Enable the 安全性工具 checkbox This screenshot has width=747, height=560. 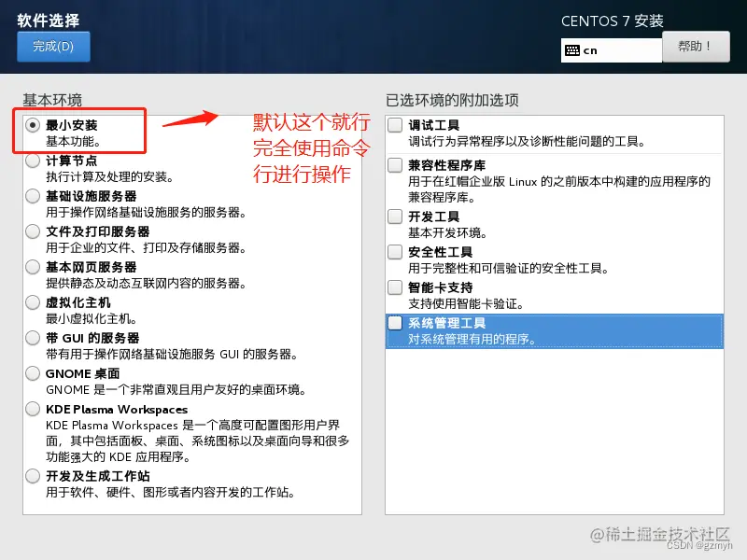click(395, 252)
